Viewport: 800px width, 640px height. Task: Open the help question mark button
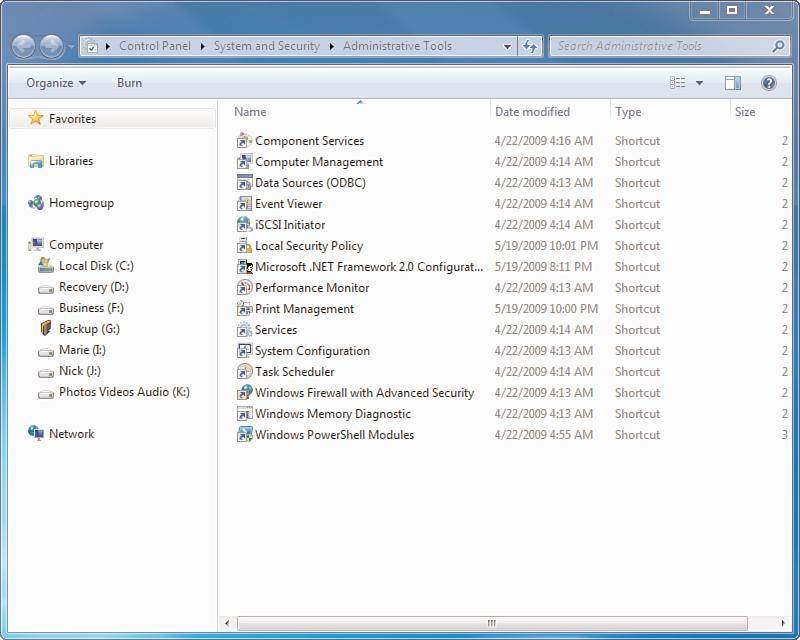768,83
